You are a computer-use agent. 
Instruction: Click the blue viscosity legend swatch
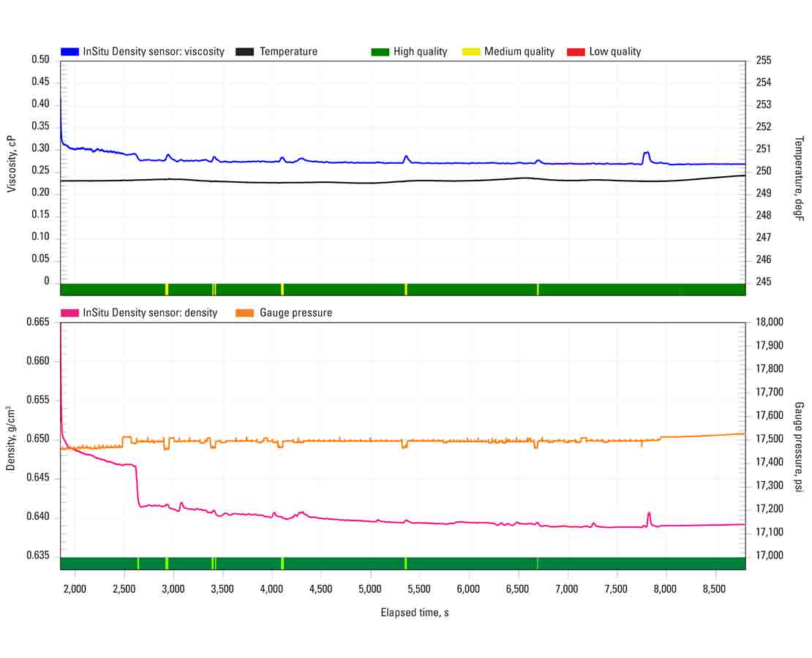pyautogui.click(x=70, y=51)
